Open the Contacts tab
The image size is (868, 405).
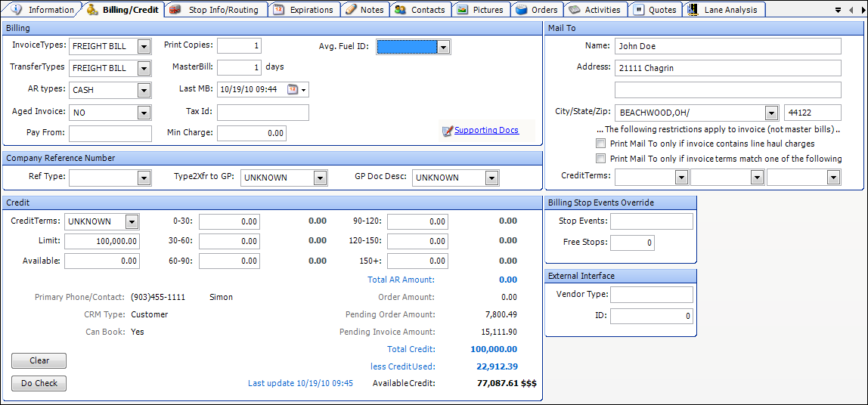pyautogui.click(x=421, y=9)
